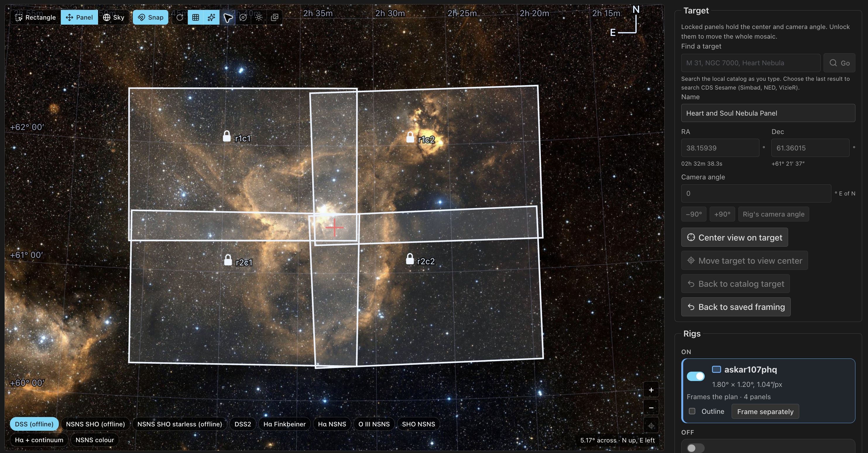Click the Find a target search field

point(751,63)
